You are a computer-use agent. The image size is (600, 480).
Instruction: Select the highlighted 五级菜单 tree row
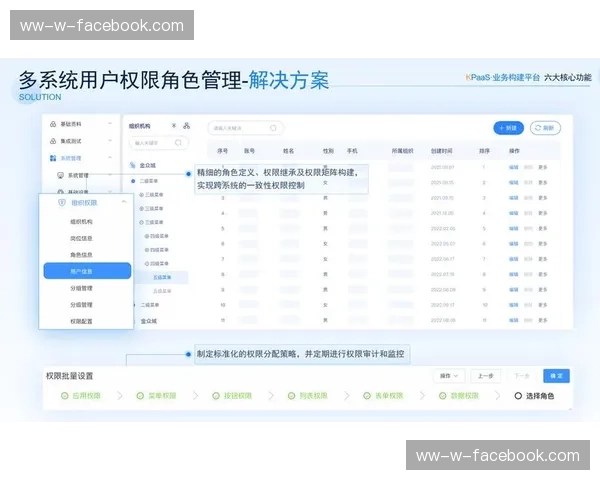tap(162, 277)
